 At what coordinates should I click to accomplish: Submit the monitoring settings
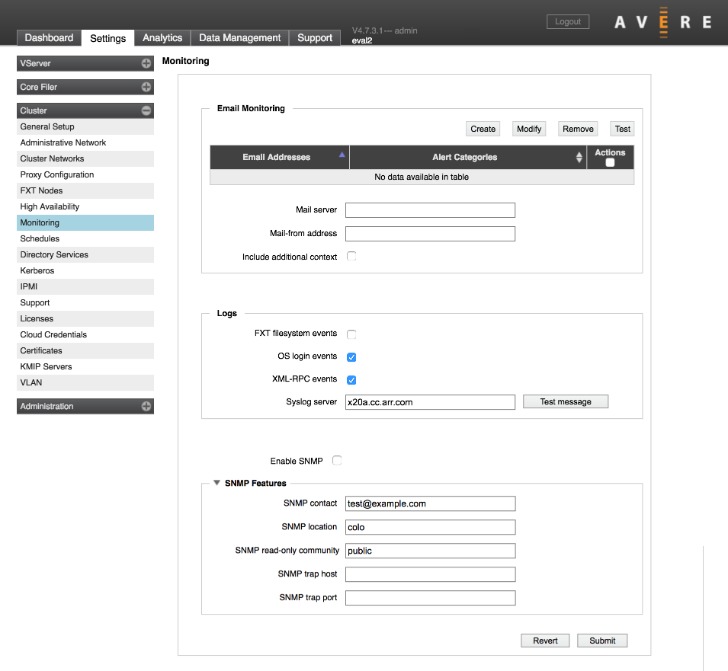click(x=602, y=641)
